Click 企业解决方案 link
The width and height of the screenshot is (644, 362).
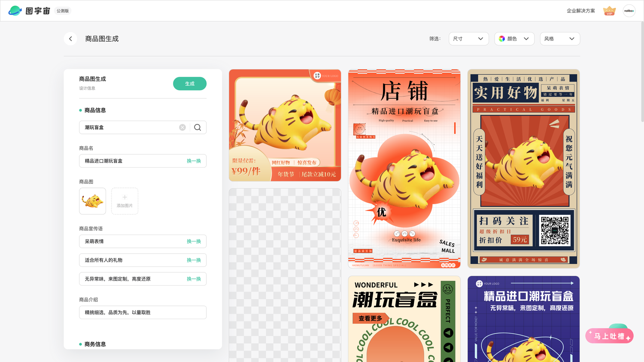(581, 11)
